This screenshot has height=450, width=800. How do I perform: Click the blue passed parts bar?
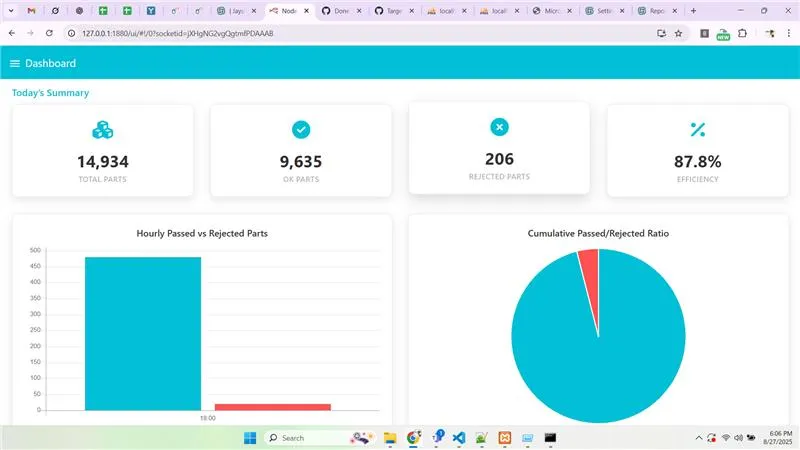143,334
